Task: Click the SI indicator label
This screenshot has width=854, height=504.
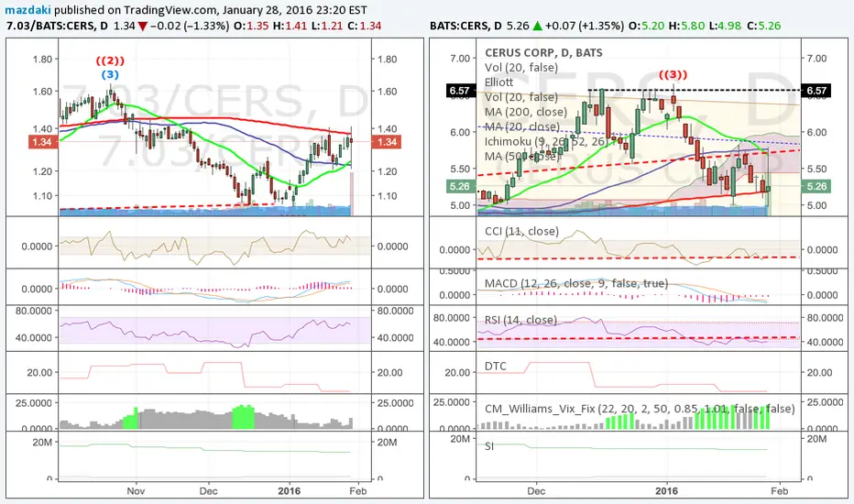Action: tap(489, 446)
